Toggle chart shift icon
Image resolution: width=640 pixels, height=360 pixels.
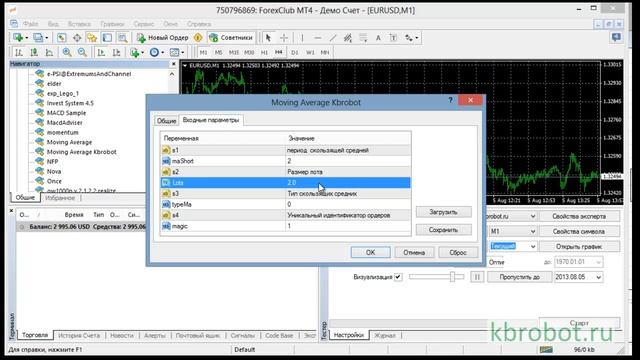[116, 53]
